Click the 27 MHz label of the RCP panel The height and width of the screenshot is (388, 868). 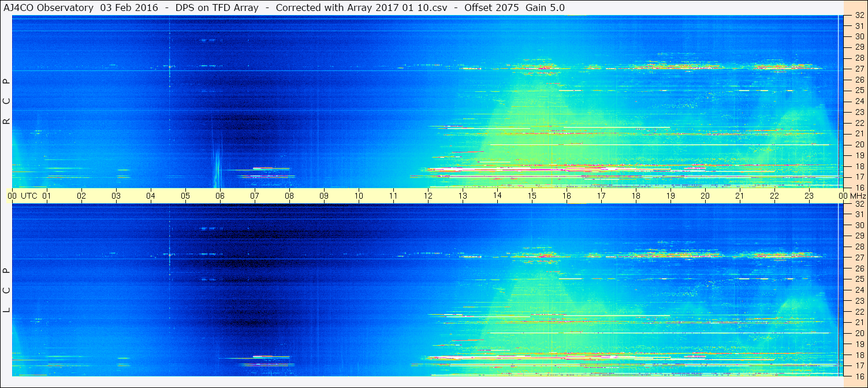[859, 69]
